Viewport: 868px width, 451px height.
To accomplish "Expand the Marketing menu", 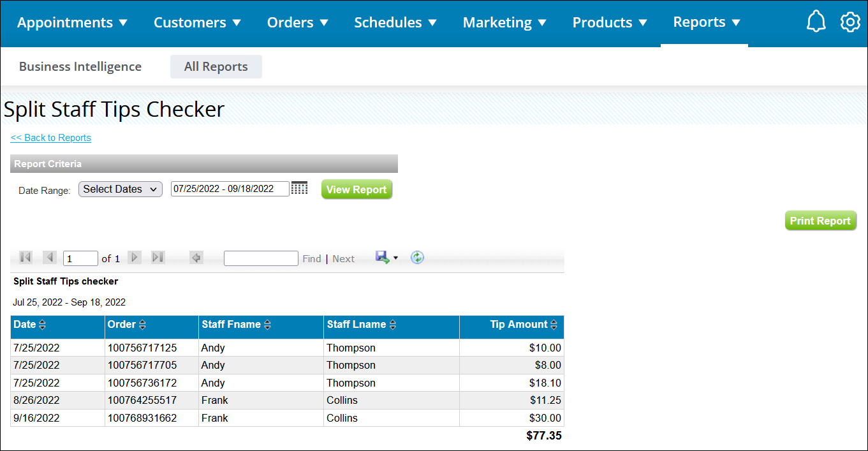I will click(504, 23).
